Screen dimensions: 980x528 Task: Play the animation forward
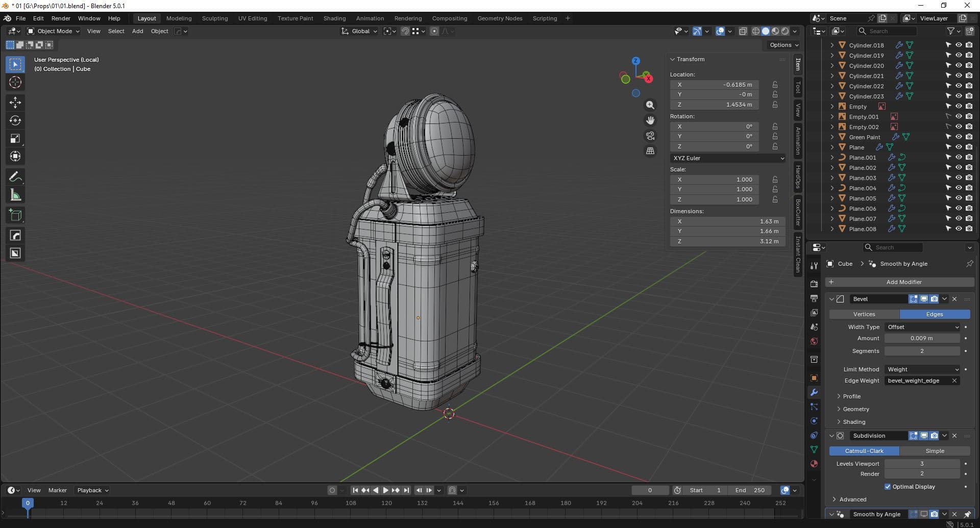pyautogui.click(x=386, y=490)
